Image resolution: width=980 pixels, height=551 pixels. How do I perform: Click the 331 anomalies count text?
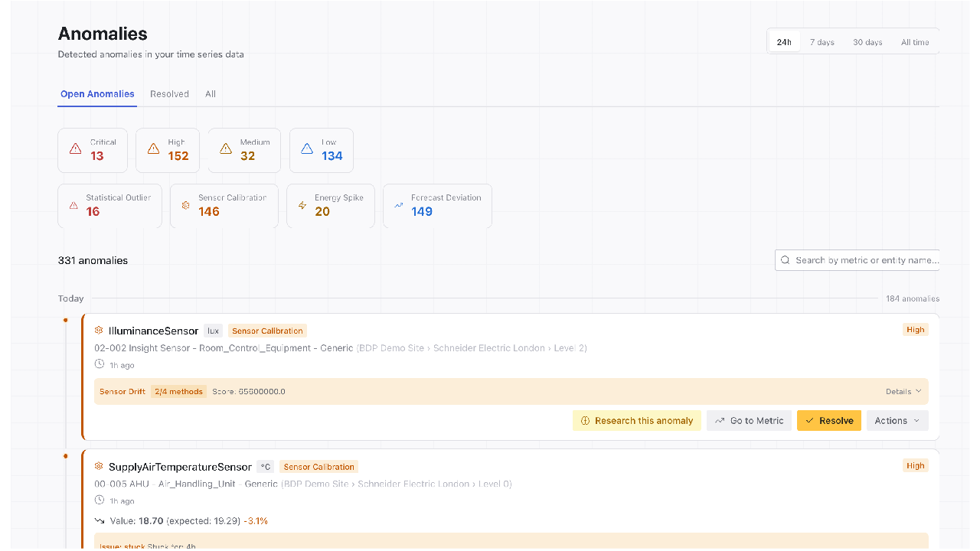[93, 260]
